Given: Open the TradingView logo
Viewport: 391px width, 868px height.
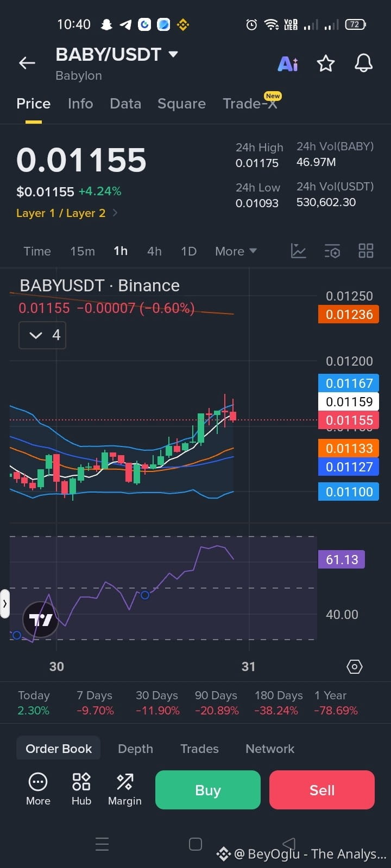Looking at the screenshot, I should pos(40,619).
